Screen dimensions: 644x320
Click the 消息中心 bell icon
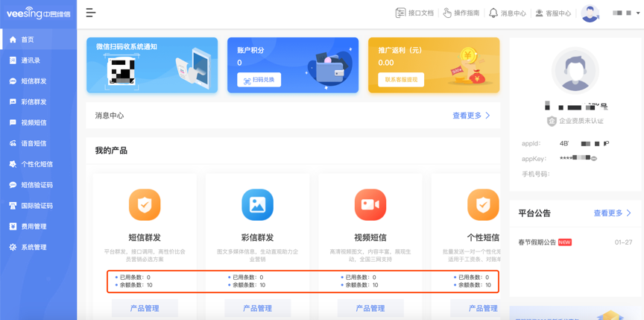pos(493,13)
